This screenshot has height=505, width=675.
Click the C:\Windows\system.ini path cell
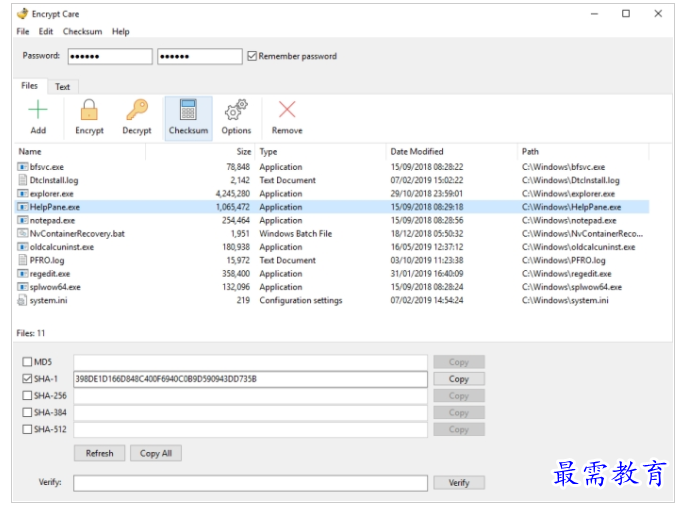pyautogui.click(x=565, y=300)
